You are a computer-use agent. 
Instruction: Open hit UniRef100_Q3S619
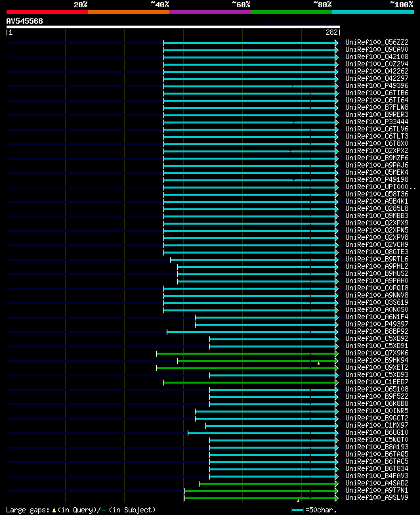[x=377, y=302]
